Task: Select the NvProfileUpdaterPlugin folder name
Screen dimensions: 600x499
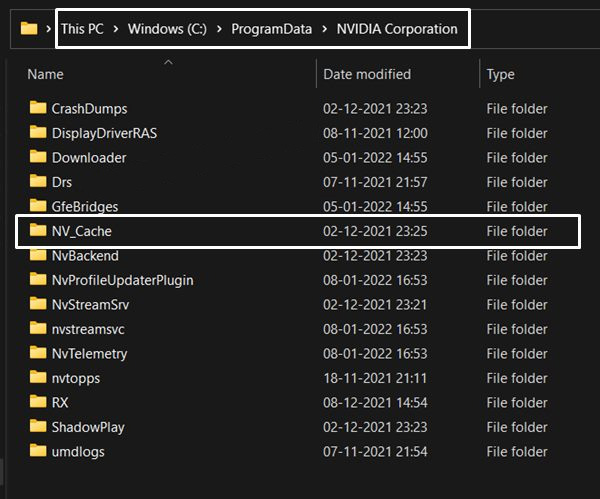Action: [122, 280]
